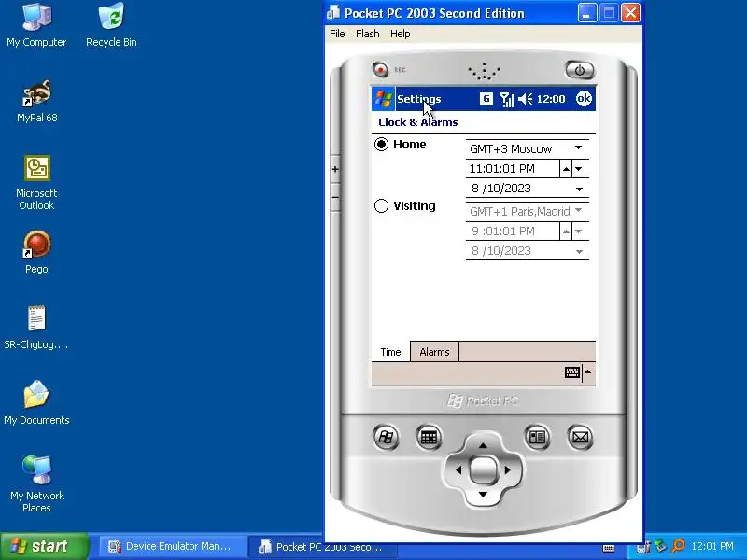Click the side minus volume button
This screenshot has height=560, width=747.
335,197
